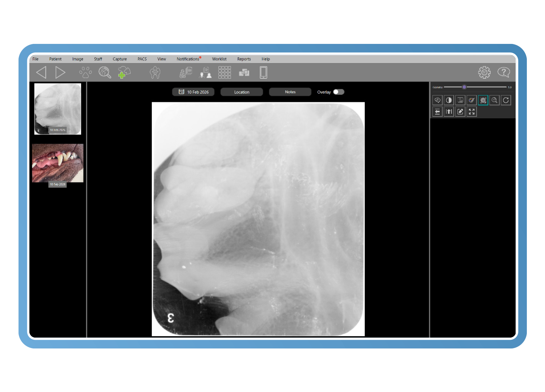Click the Location button

pyautogui.click(x=241, y=92)
